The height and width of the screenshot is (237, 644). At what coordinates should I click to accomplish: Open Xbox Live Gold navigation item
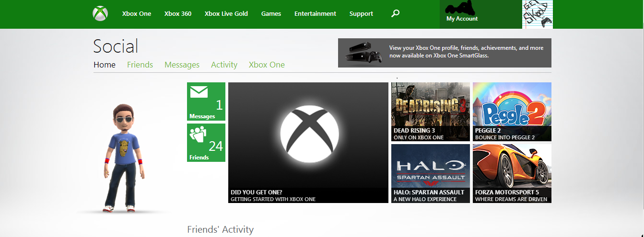(226, 13)
